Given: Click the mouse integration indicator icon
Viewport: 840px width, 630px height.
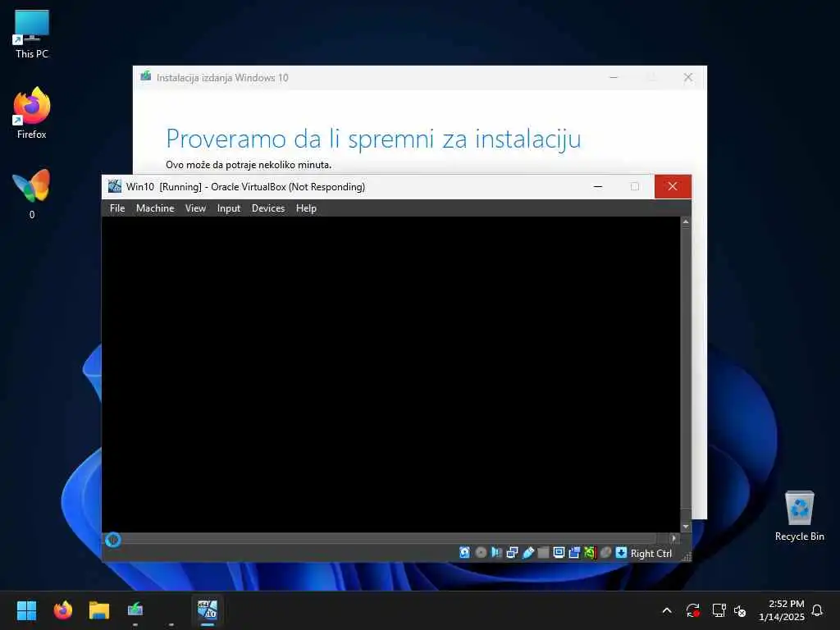Looking at the screenshot, I should [x=605, y=552].
